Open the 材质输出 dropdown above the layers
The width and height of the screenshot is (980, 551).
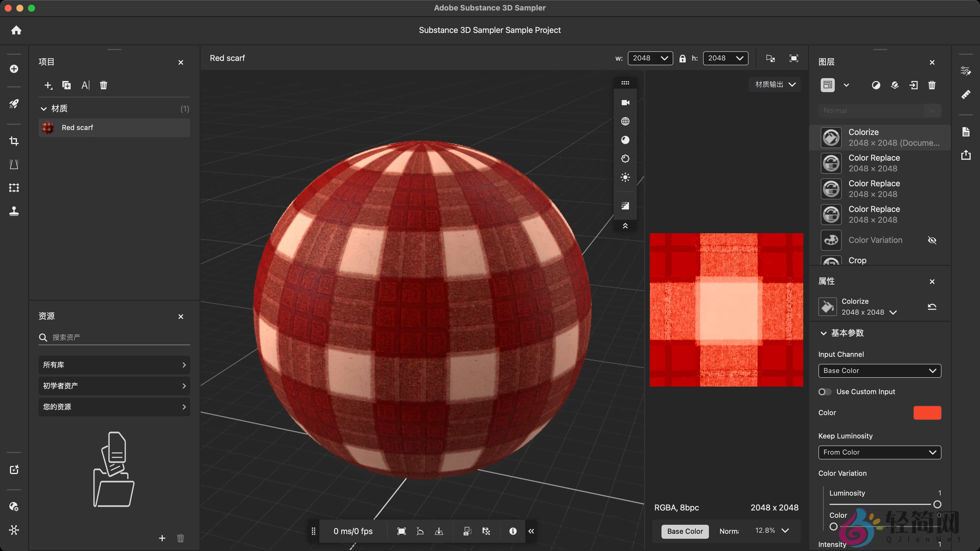coord(774,85)
